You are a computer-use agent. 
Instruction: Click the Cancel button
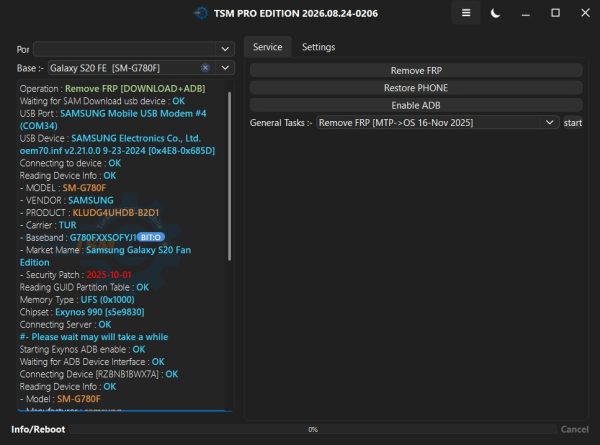point(574,429)
